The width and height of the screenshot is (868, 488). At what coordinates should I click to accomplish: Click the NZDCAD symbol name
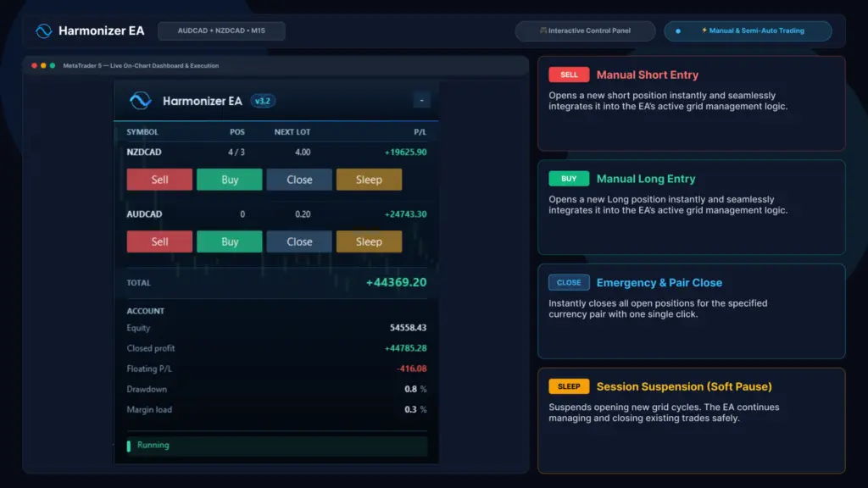coord(144,152)
